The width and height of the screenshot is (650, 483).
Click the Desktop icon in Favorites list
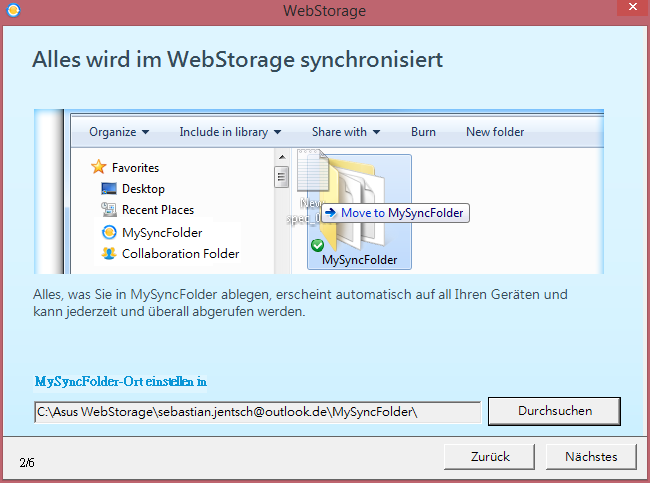coord(110,188)
